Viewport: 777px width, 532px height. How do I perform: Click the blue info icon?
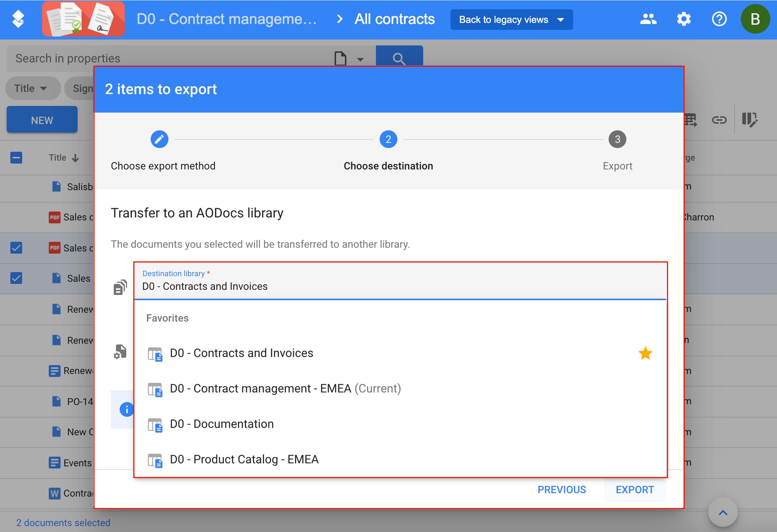[127, 409]
